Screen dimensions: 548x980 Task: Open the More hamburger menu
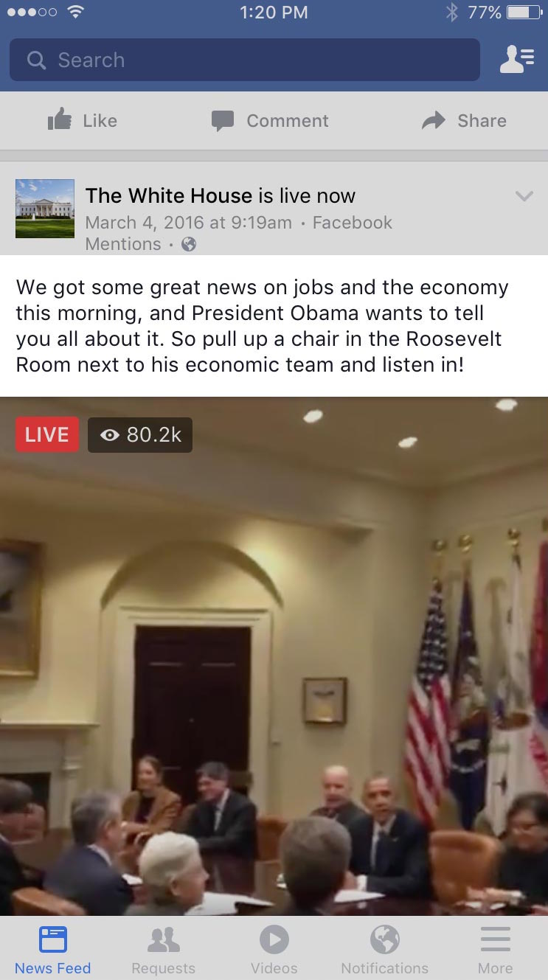[495, 939]
